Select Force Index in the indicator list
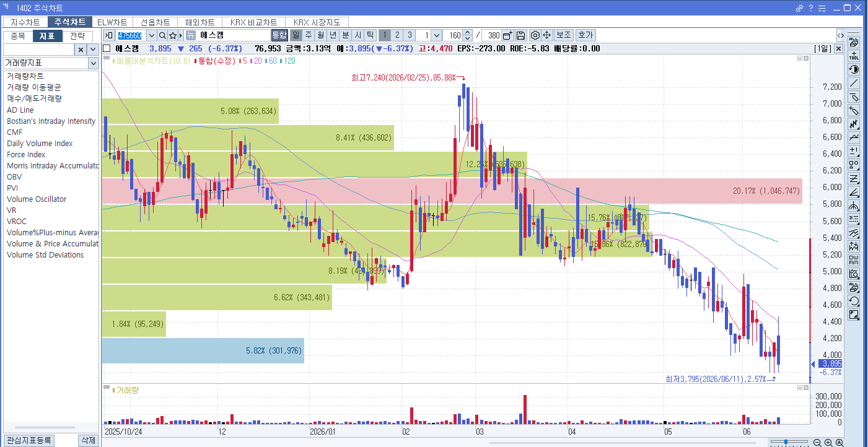 coord(26,155)
